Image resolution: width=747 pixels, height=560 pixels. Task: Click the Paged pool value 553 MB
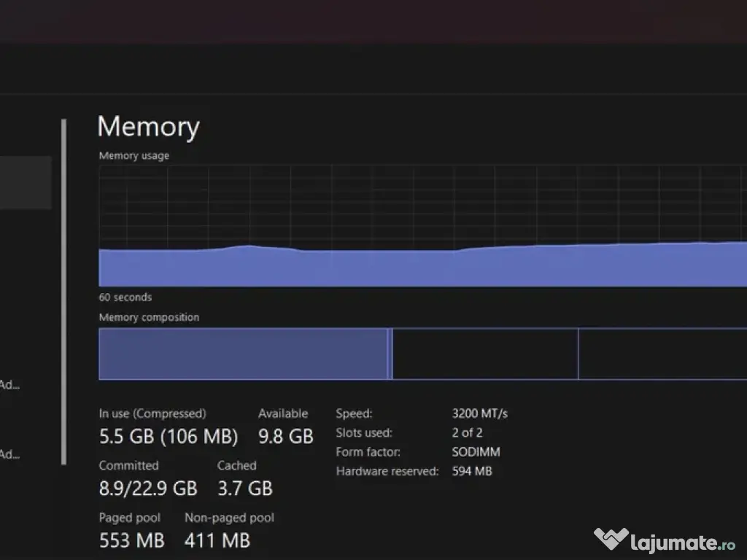[x=131, y=540]
